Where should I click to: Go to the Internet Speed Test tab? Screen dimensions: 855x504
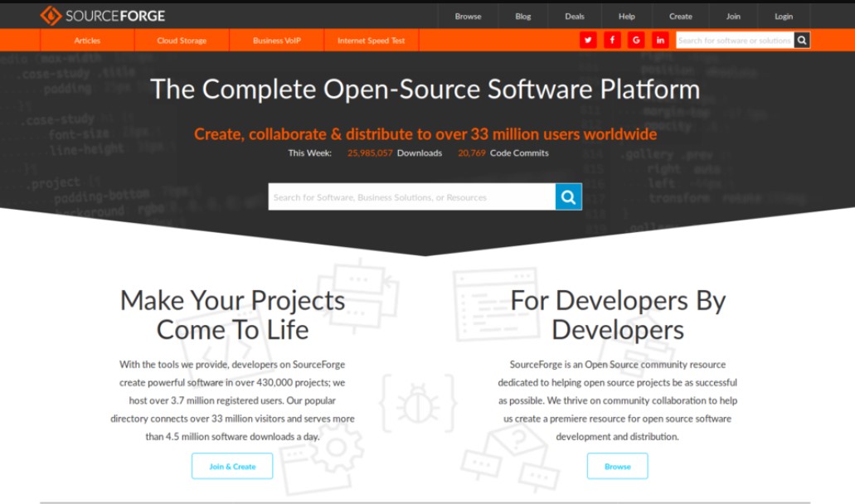pos(371,41)
